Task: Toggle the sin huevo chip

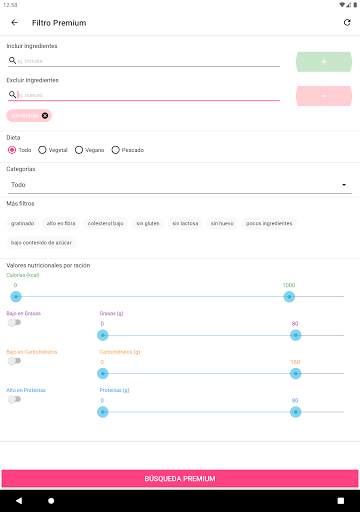Action: tap(222, 223)
